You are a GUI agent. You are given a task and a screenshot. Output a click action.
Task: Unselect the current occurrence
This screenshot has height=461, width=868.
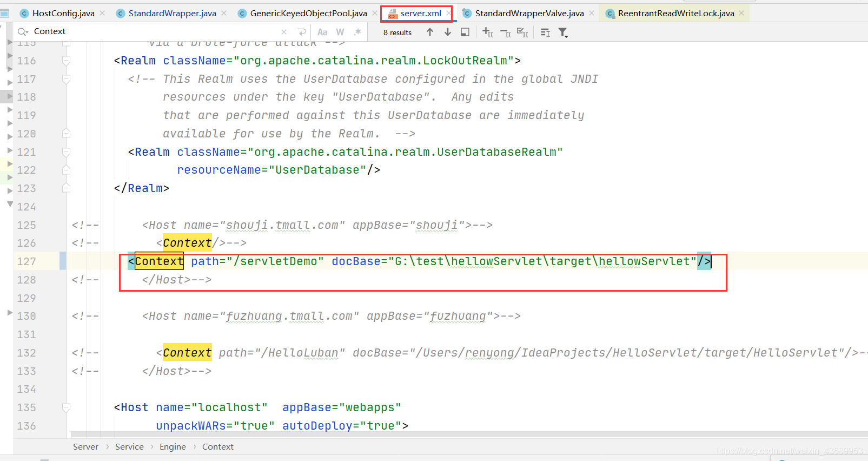[505, 32]
